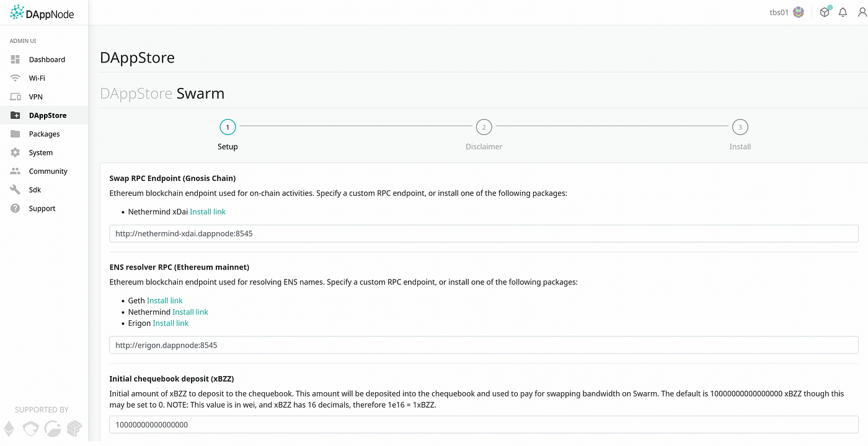This screenshot has width=868, height=446.
Task: Click the stacked cubes supporter logo
Action: click(74, 429)
